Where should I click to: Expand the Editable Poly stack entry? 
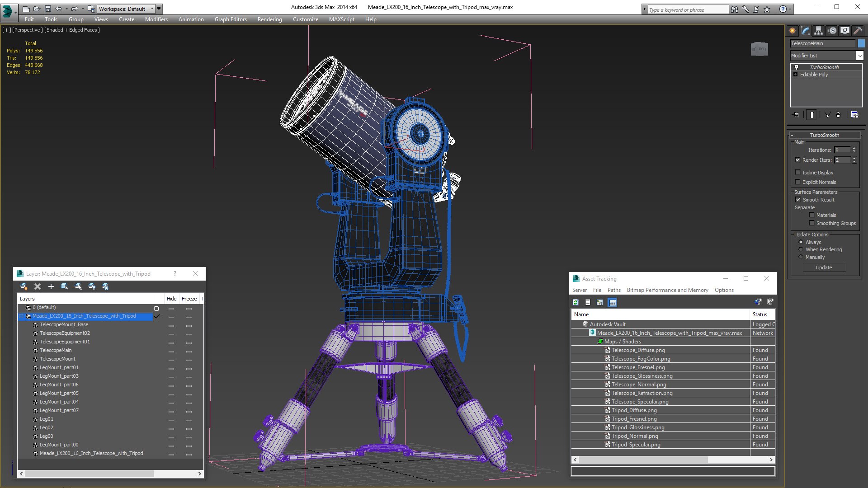pos(795,75)
